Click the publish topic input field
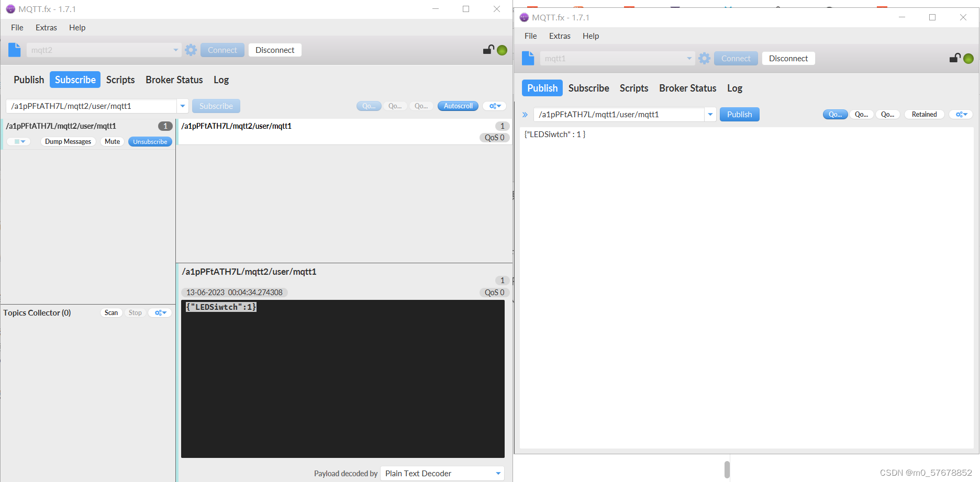980x482 pixels. click(x=619, y=115)
